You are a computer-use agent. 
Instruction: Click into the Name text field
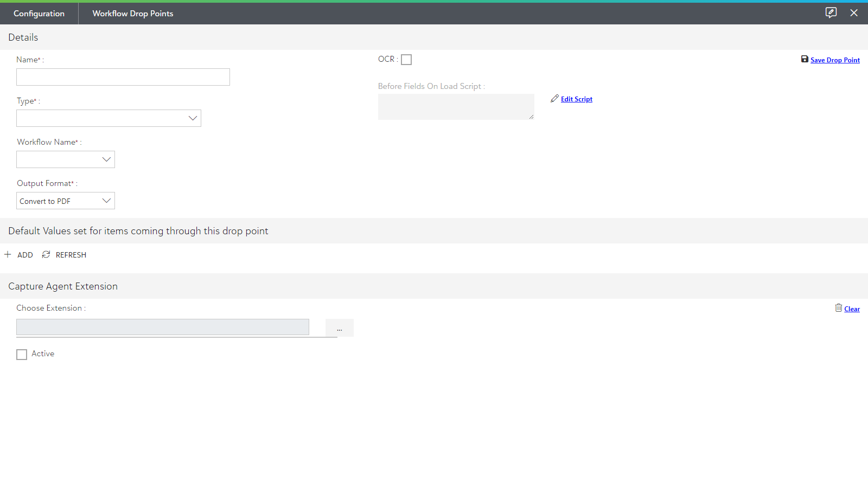pos(123,77)
